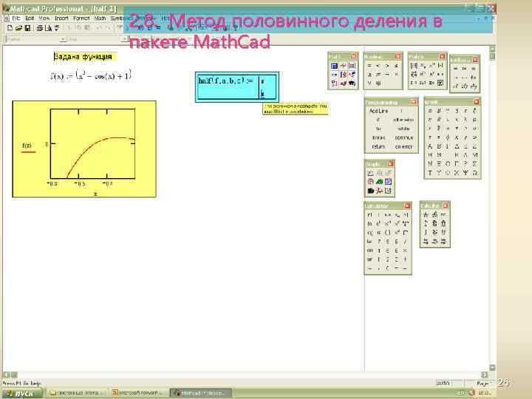
Task: Insert Greek letter Omega from Greek palette
Action: pos(474,173)
